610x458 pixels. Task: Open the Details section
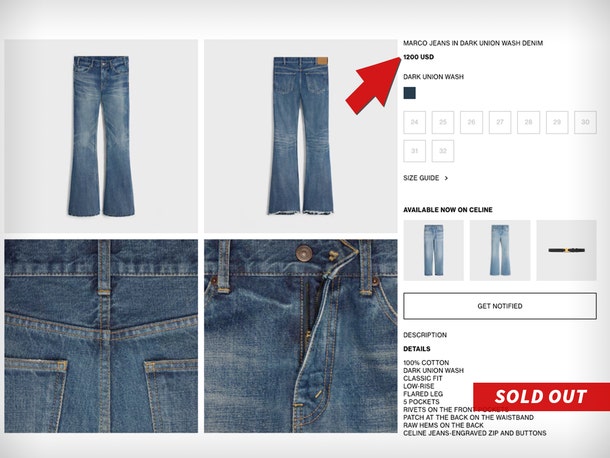[x=417, y=349]
